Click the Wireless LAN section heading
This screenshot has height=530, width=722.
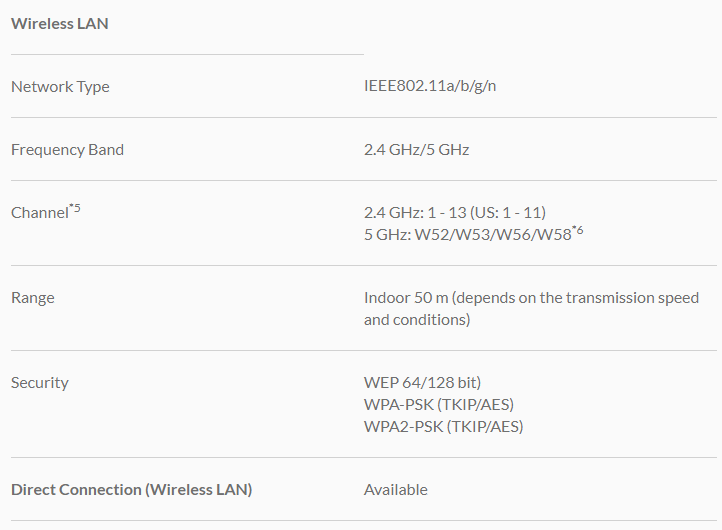point(59,23)
